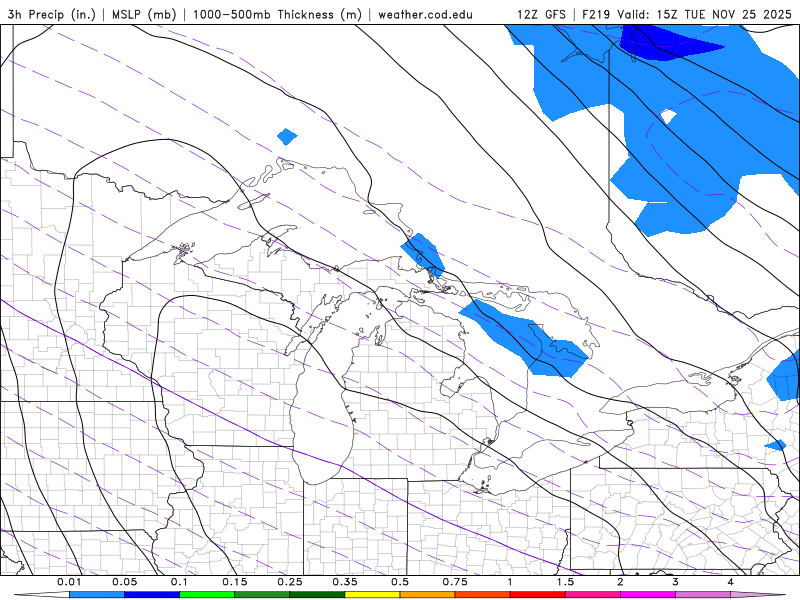The height and width of the screenshot is (600, 800).
Task: Click the 0.05 legend value
Action: pyautogui.click(x=124, y=582)
